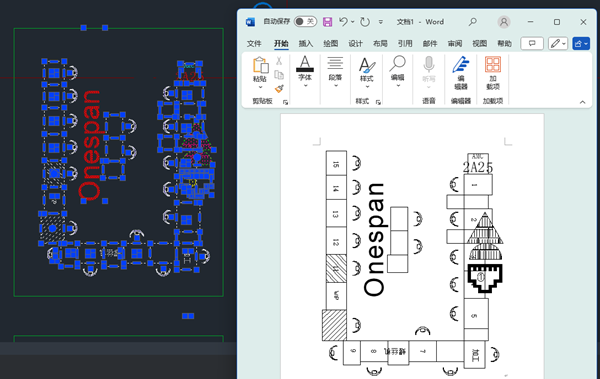Click the user account avatar
This screenshot has width=600, height=379.
(x=504, y=22)
